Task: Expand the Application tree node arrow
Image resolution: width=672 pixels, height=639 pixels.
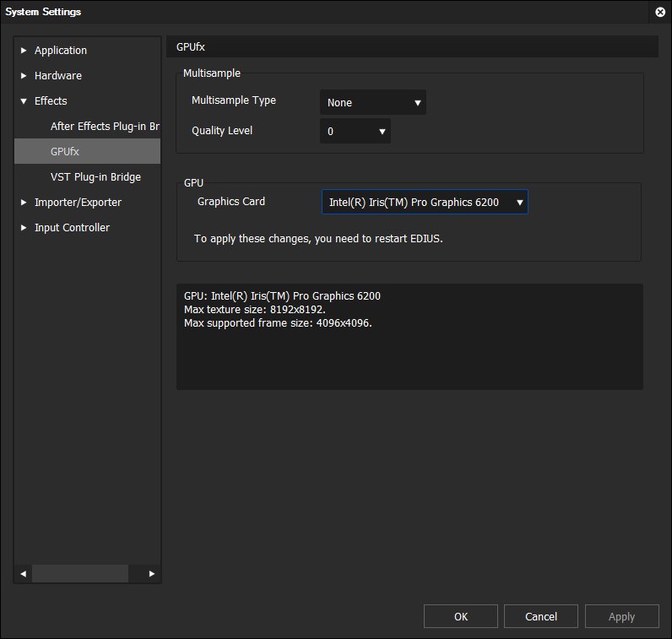Action: point(24,51)
